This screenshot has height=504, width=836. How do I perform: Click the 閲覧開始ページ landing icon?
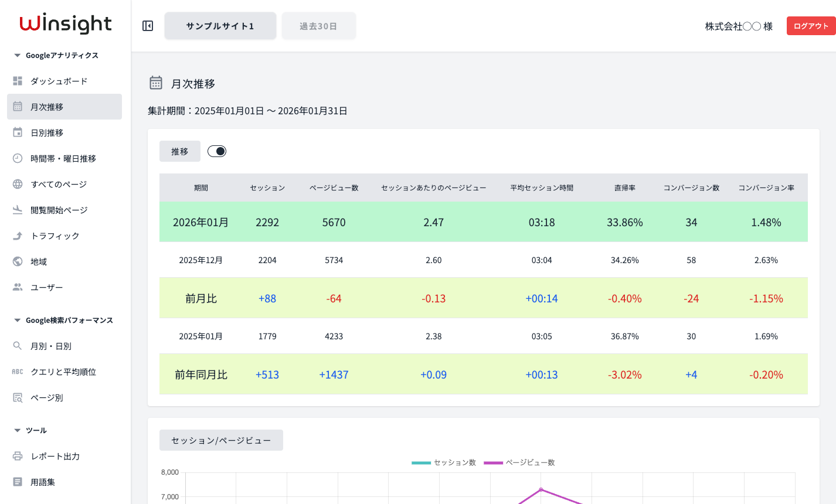click(x=18, y=210)
